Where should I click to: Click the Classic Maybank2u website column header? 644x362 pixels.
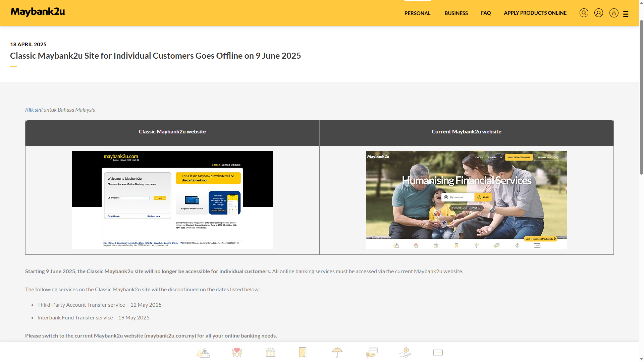pos(172,132)
